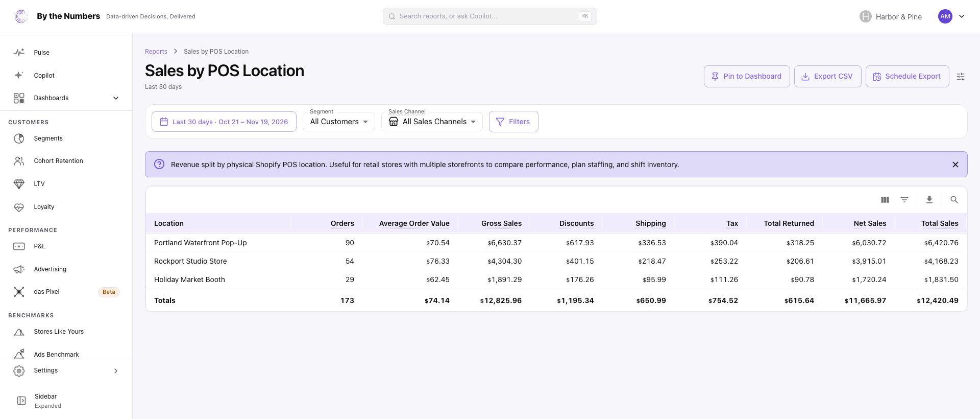Click the AM user avatar
This screenshot has height=419, width=980.
(945, 16)
